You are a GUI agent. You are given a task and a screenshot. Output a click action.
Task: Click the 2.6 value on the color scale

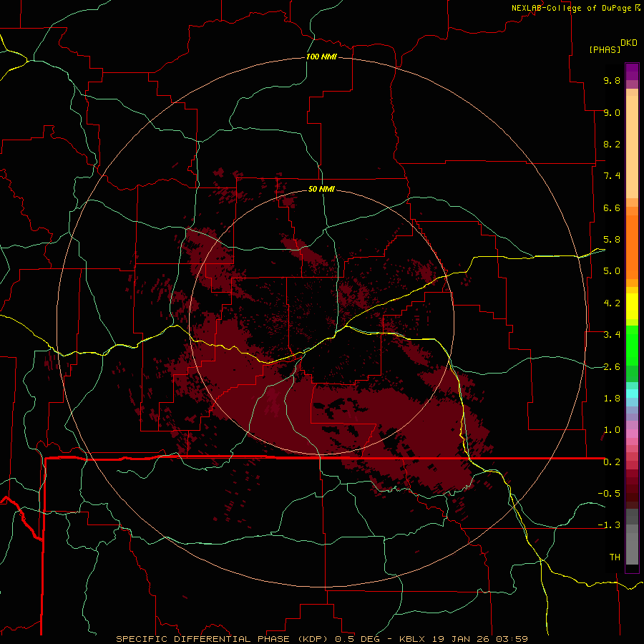pyautogui.click(x=612, y=367)
